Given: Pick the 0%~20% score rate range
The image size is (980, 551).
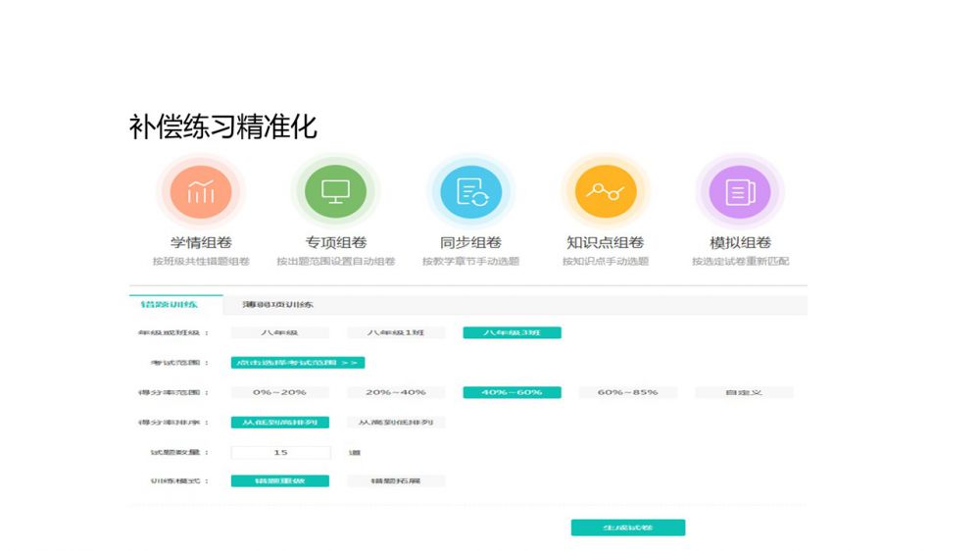Looking at the screenshot, I should 279,392.
